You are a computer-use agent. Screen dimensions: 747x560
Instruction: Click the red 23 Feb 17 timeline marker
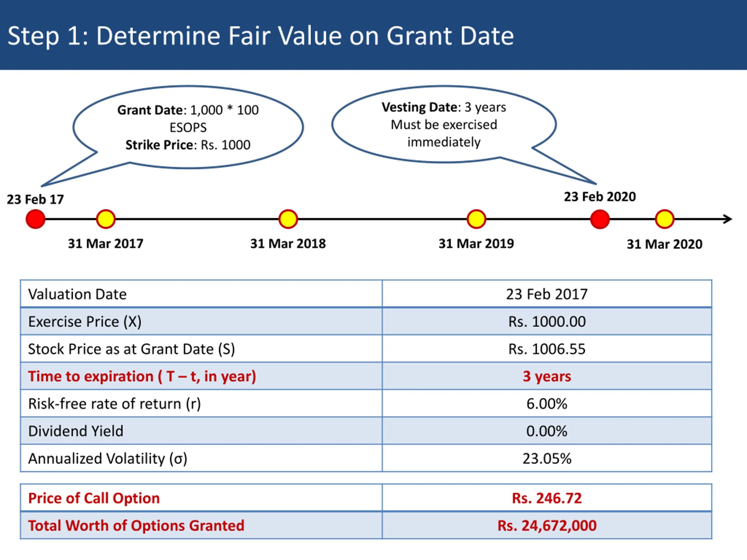(36, 219)
